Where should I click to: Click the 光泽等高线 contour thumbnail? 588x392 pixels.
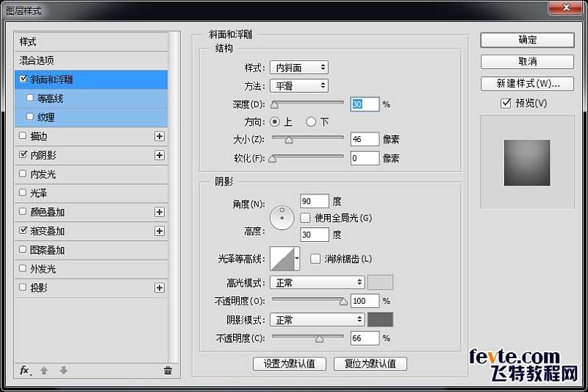point(282,258)
